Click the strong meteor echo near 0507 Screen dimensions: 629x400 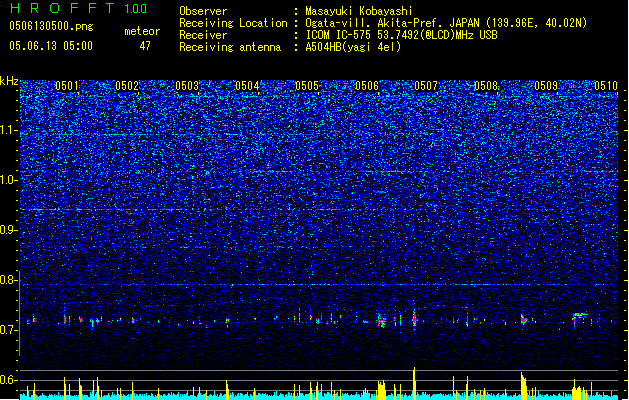414,319
